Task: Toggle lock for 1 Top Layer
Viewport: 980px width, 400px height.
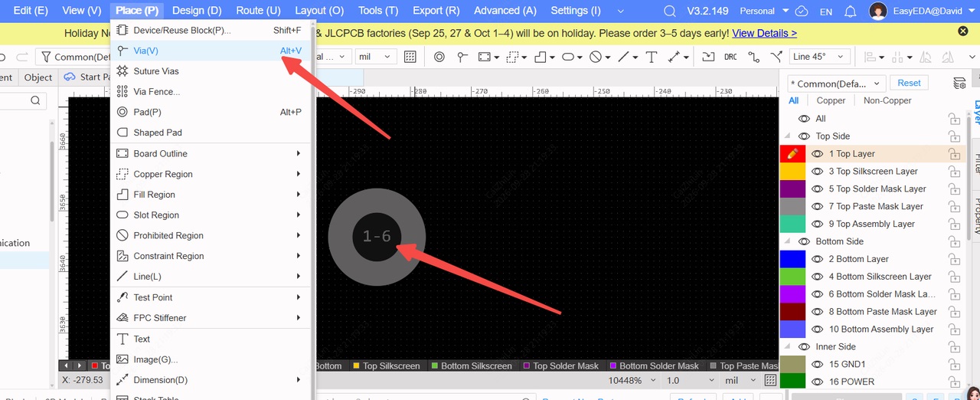Action: click(954, 154)
